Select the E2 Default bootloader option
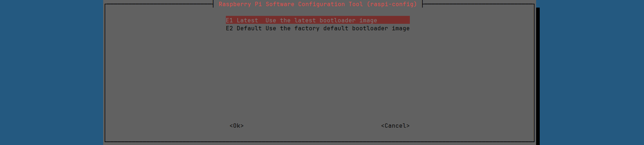 (317, 28)
